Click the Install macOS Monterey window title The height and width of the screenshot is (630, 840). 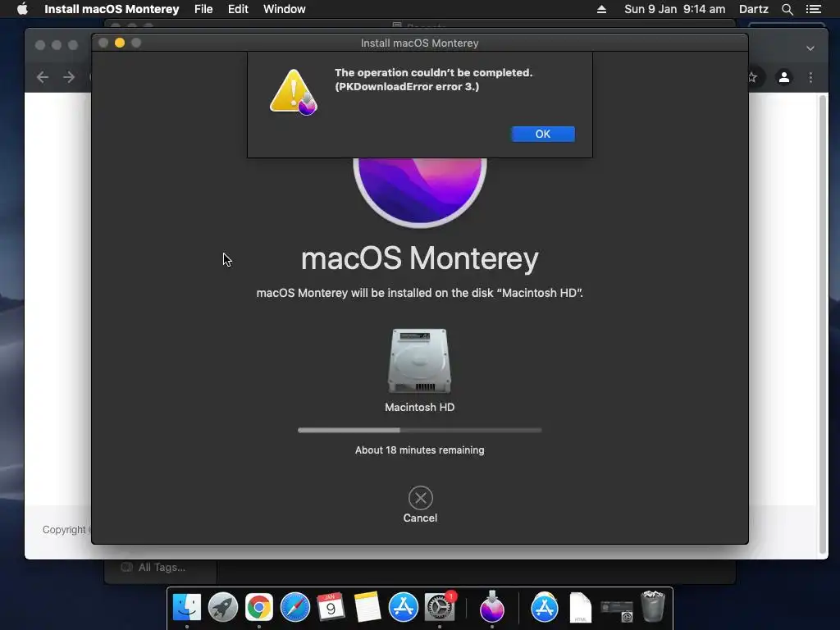click(419, 43)
